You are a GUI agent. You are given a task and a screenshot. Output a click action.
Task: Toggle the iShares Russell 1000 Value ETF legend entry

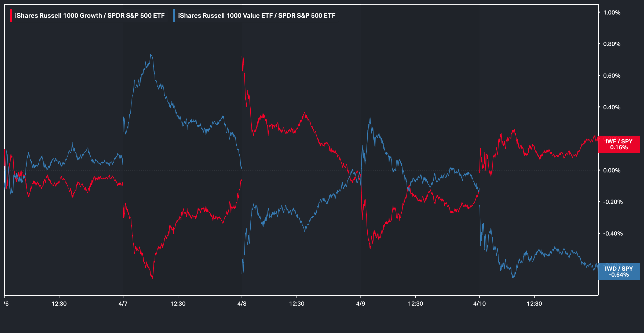(257, 16)
